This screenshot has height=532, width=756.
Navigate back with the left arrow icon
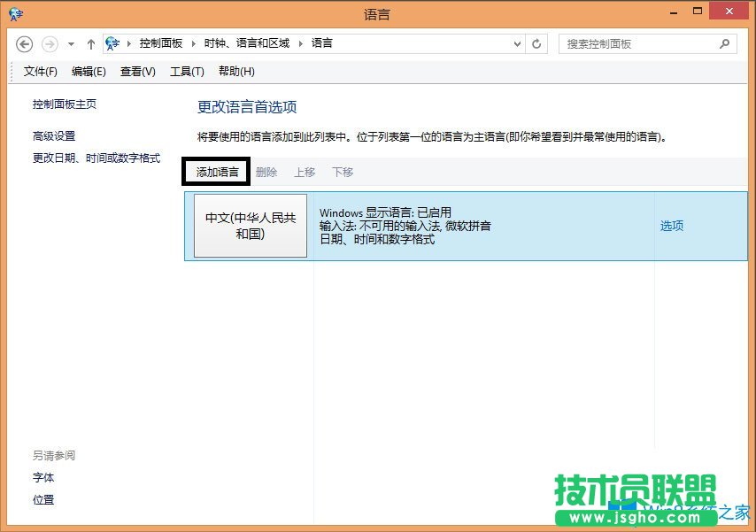[x=24, y=43]
